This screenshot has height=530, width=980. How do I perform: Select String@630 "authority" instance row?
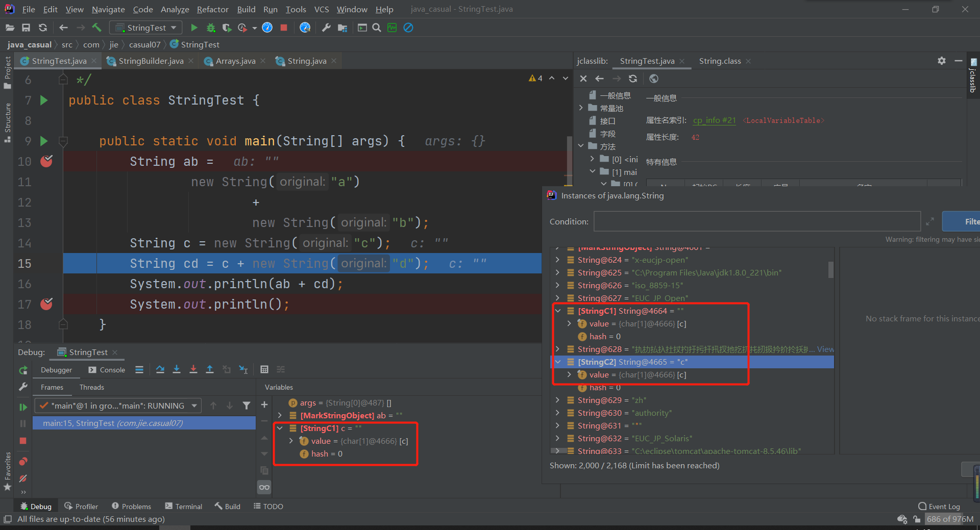coord(692,413)
